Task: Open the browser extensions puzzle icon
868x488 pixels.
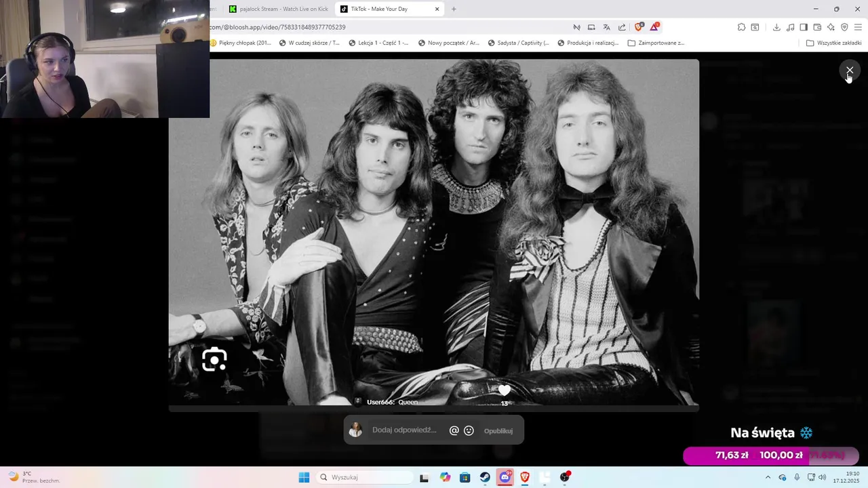Action: (741, 27)
